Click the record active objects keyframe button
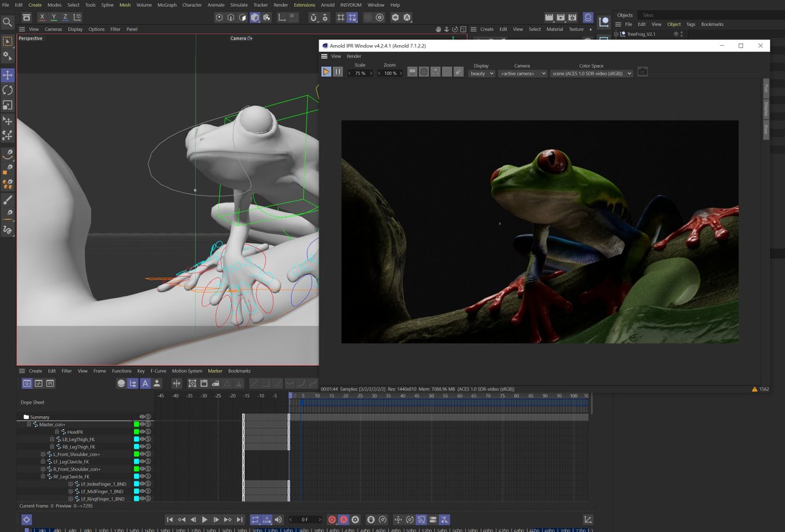The height and width of the screenshot is (532, 785). pos(332,520)
